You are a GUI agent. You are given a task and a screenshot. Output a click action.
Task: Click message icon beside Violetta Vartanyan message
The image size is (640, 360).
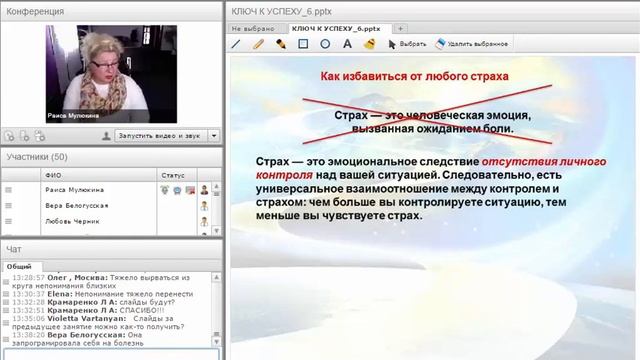tap(6, 323)
